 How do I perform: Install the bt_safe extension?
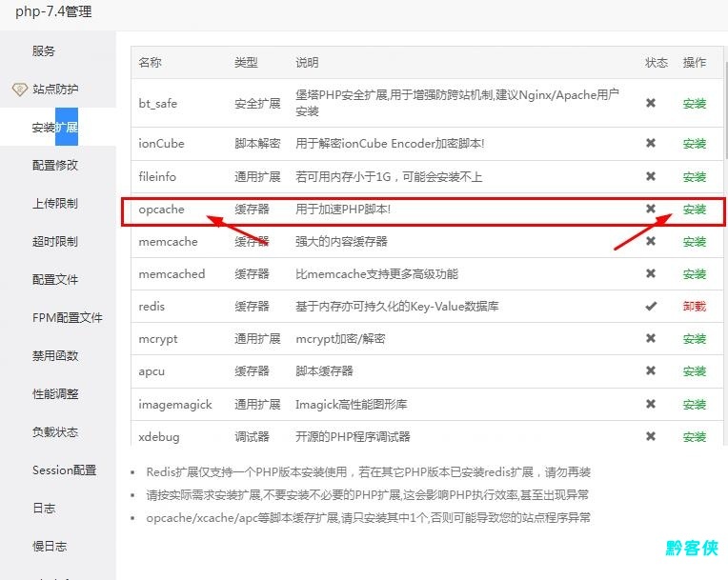(694, 103)
